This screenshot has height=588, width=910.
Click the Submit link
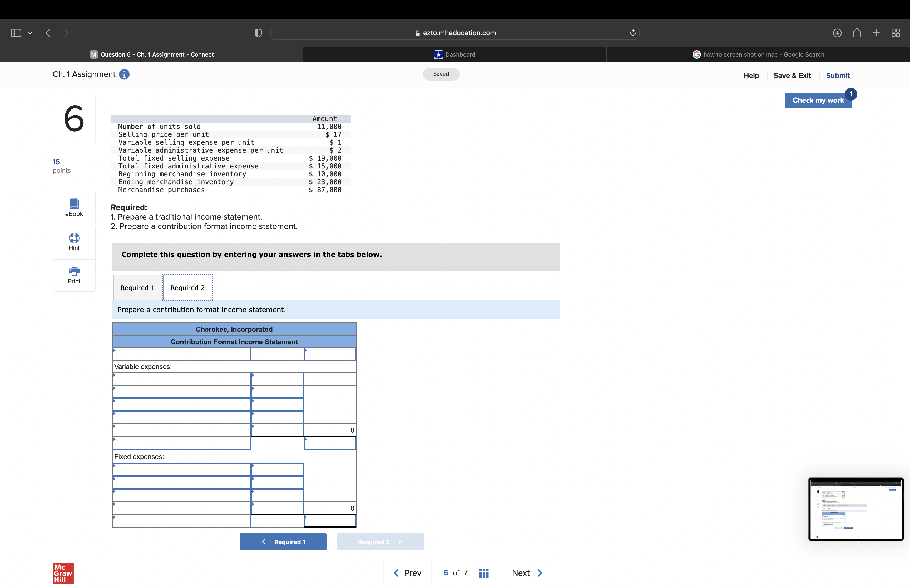838,75
